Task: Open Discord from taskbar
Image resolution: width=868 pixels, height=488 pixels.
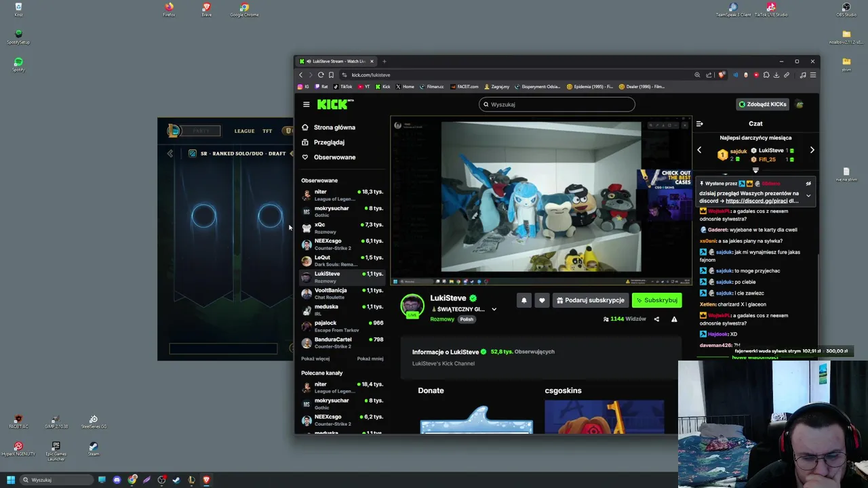Action: click(117, 480)
